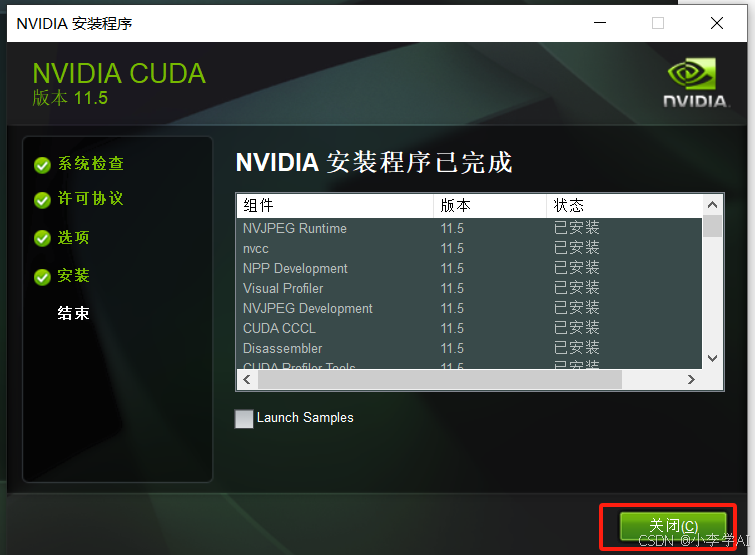The image size is (755, 555).
Task: Select the 许可协议 step label
Action: pos(91,198)
